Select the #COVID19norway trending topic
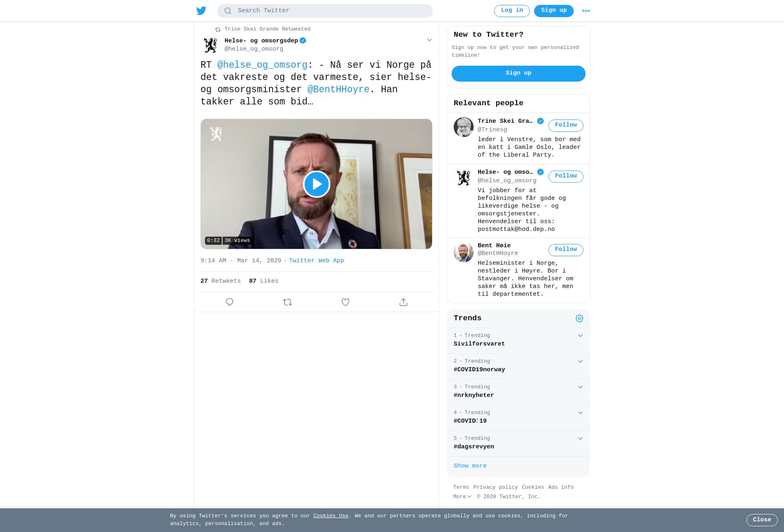The image size is (784, 532). [479, 370]
